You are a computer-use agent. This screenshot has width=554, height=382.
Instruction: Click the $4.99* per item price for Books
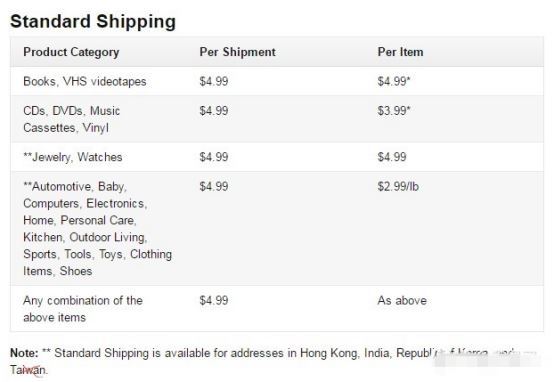point(394,81)
